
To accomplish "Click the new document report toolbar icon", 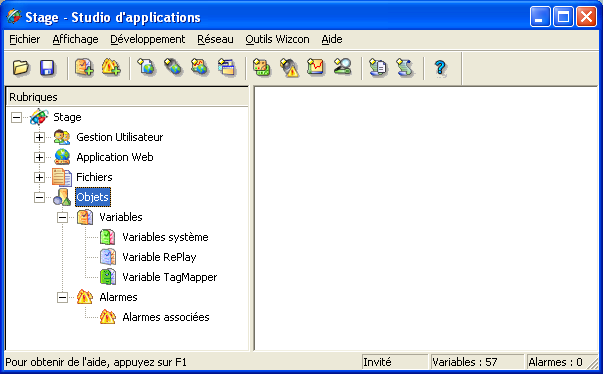I will point(378,67).
